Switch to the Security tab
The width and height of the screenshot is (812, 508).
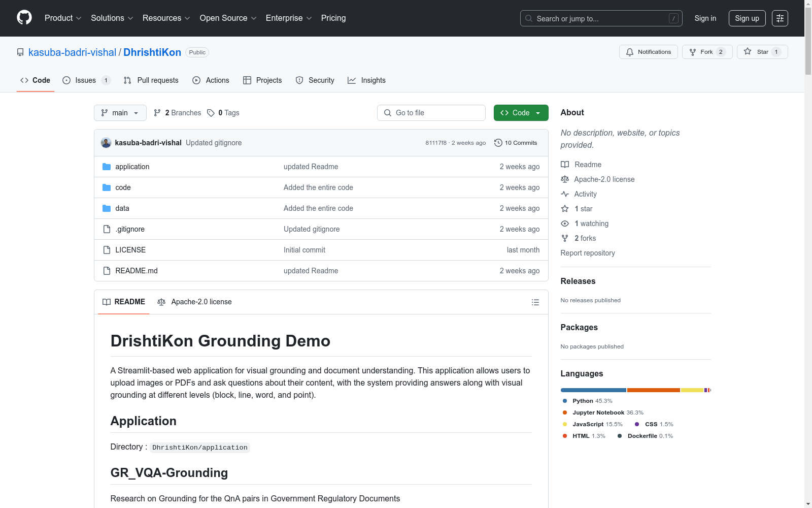(315, 80)
